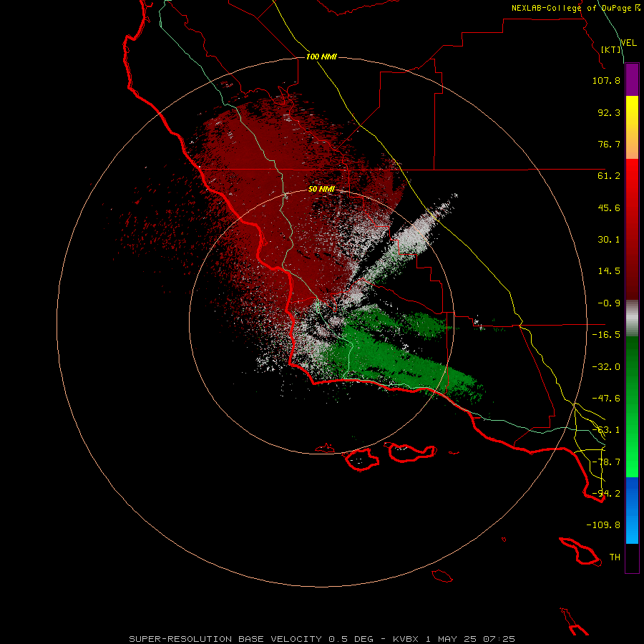The image size is (644, 644).
Task: Click the VEL legend title
Action: pyautogui.click(x=628, y=42)
